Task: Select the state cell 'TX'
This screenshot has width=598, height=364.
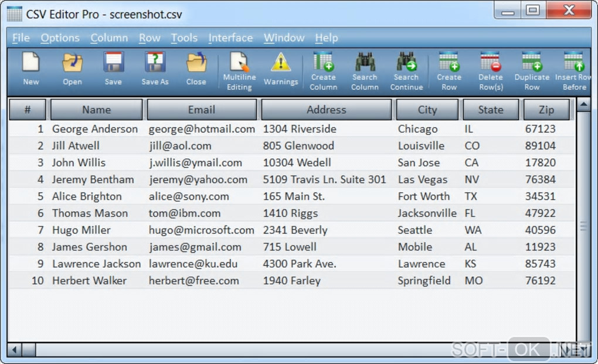Action: pyautogui.click(x=471, y=196)
